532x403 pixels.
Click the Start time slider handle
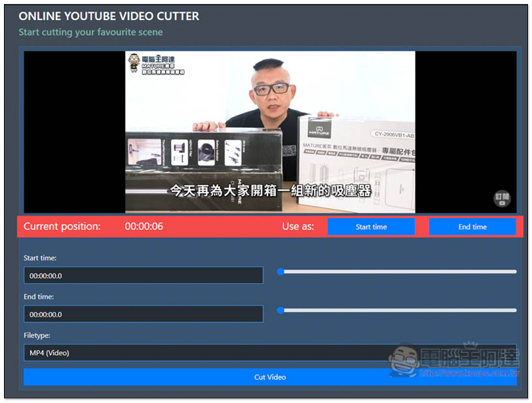(281, 271)
